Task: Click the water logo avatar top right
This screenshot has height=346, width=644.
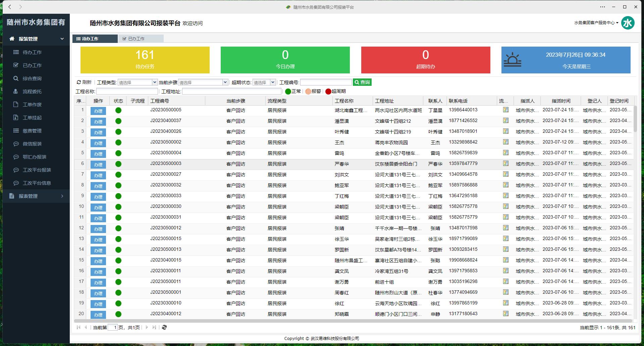Action: tap(628, 23)
